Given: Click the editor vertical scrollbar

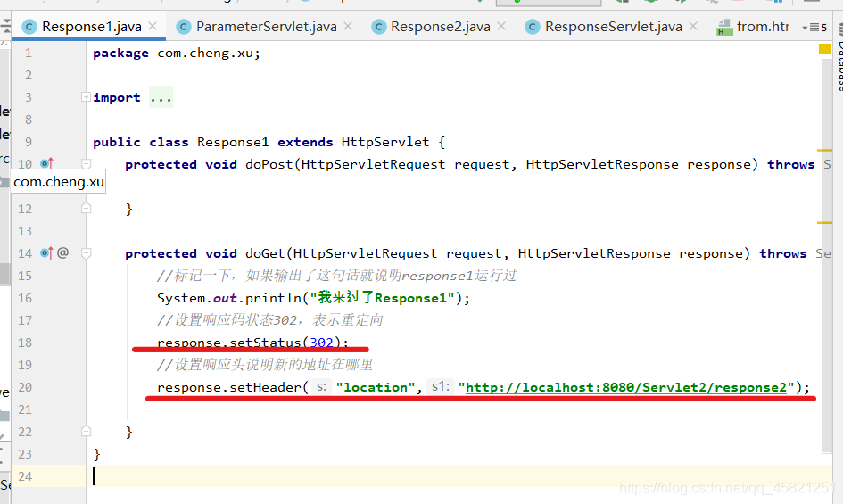Looking at the screenshot, I should click(826, 255).
